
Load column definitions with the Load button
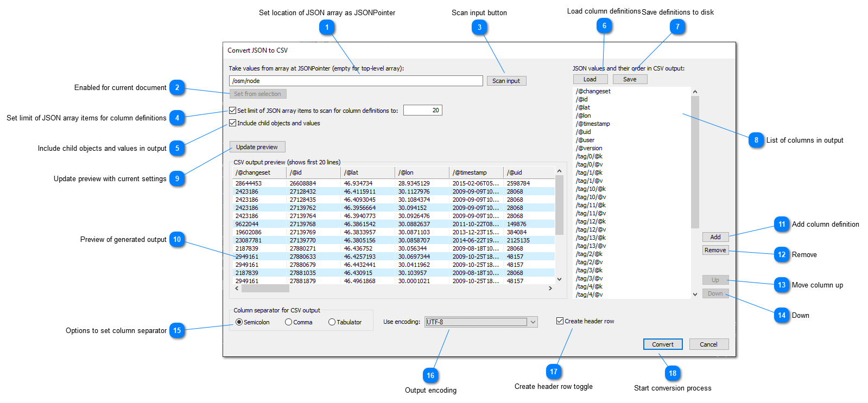coord(590,79)
